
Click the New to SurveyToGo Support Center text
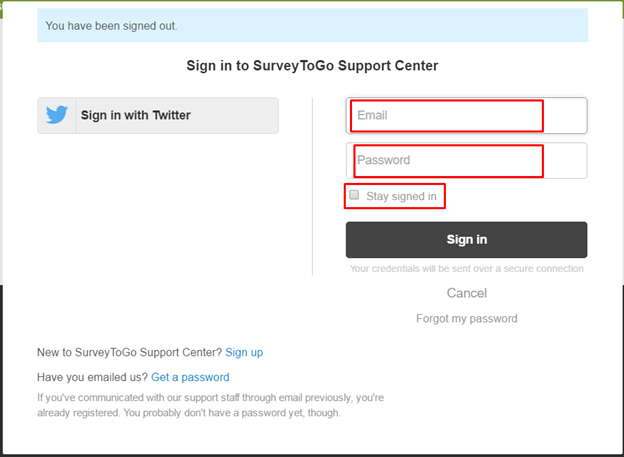point(129,352)
